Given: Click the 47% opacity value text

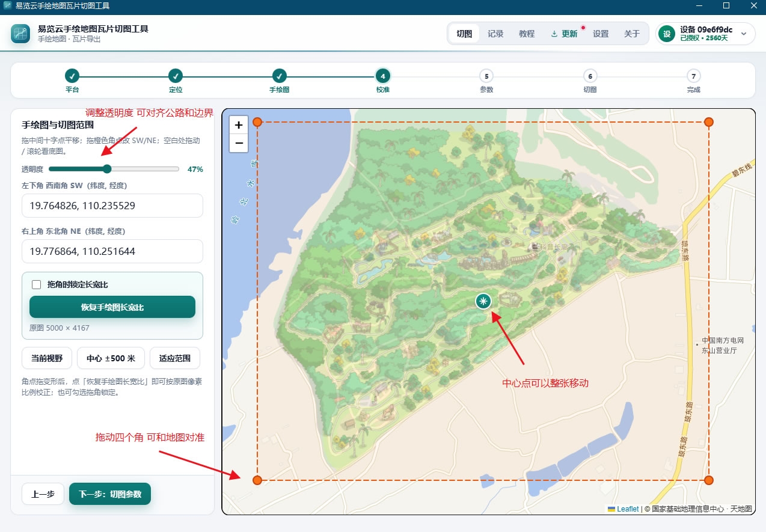Looking at the screenshot, I should pyautogui.click(x=195, y=169).
